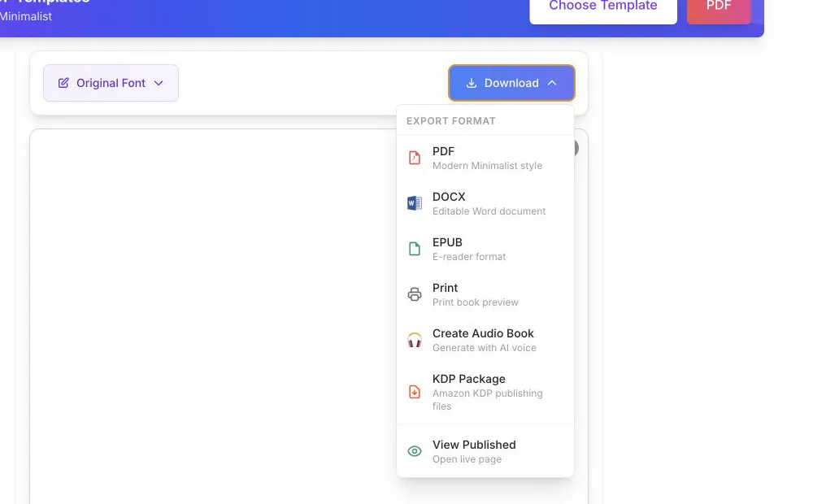Screen dimensions: 813x504
Task: Click the KDP Package download-file icon
Action: (415, 392)
